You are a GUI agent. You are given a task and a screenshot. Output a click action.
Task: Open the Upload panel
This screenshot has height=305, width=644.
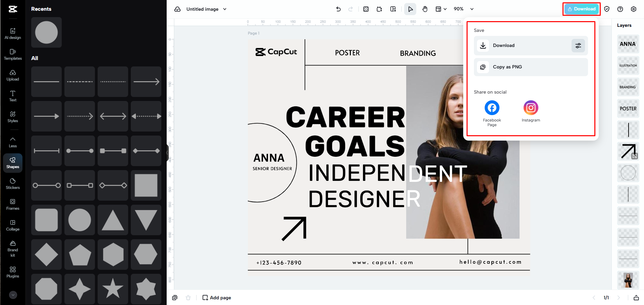[12, 74]
